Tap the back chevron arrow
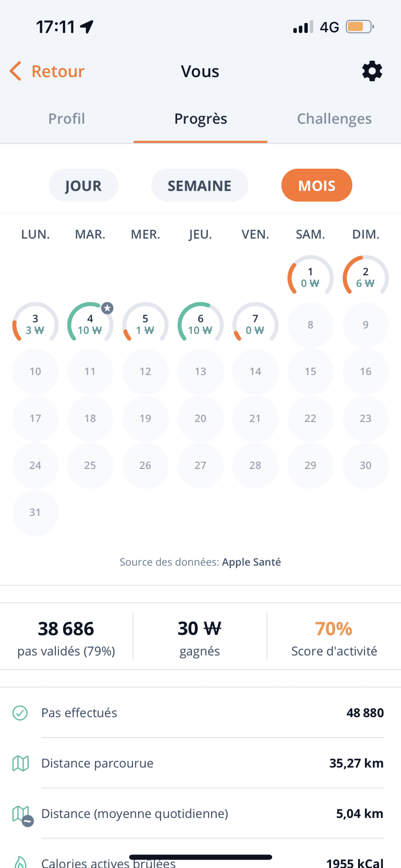401x868 pixels. tap(16, 71)
